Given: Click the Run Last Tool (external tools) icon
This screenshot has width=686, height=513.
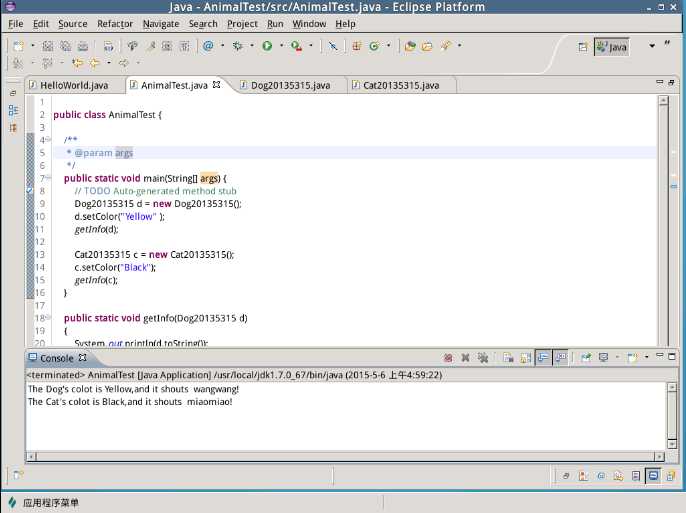Looking at the screenshot, I should pos(296,46).
